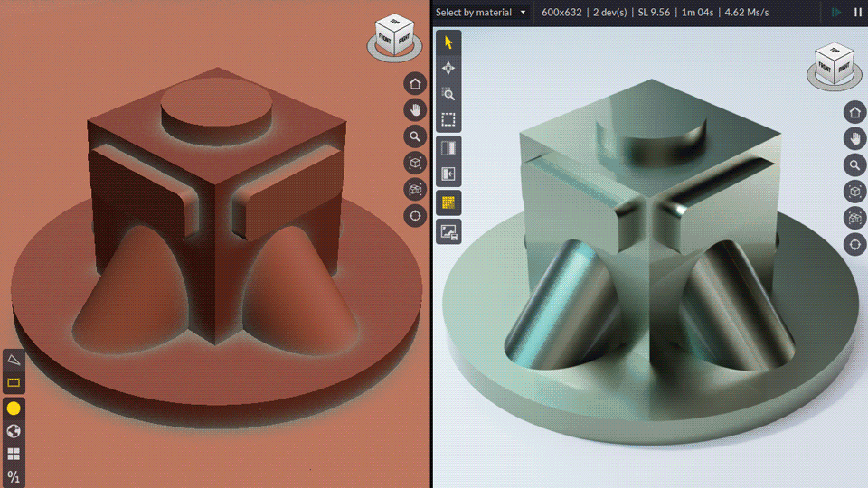Click the fit-object cube icon in the right viewport
This screenshot has height=488, width=868.
(854, 191)
